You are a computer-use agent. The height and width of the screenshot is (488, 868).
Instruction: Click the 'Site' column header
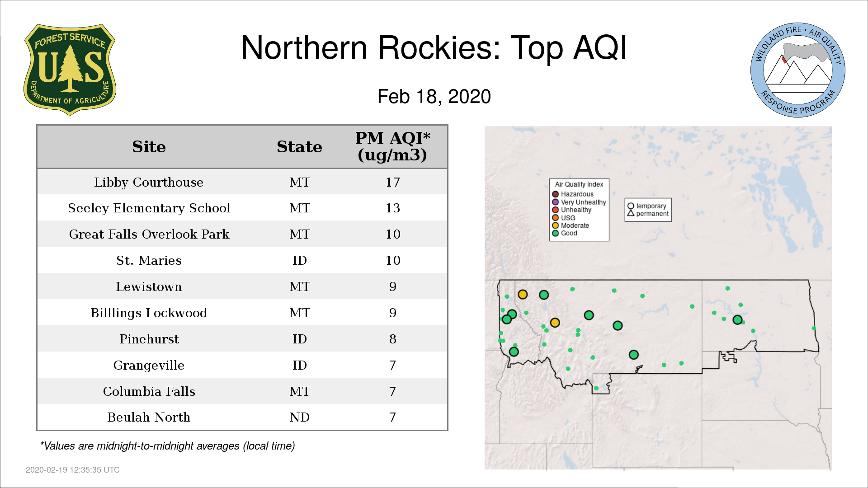pyautogui.click(x=149, y=147)
